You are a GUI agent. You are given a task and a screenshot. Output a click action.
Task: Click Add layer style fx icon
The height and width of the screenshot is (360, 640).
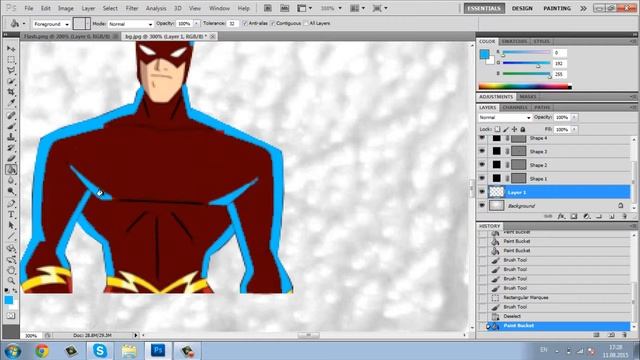click(x=561, y=216)
